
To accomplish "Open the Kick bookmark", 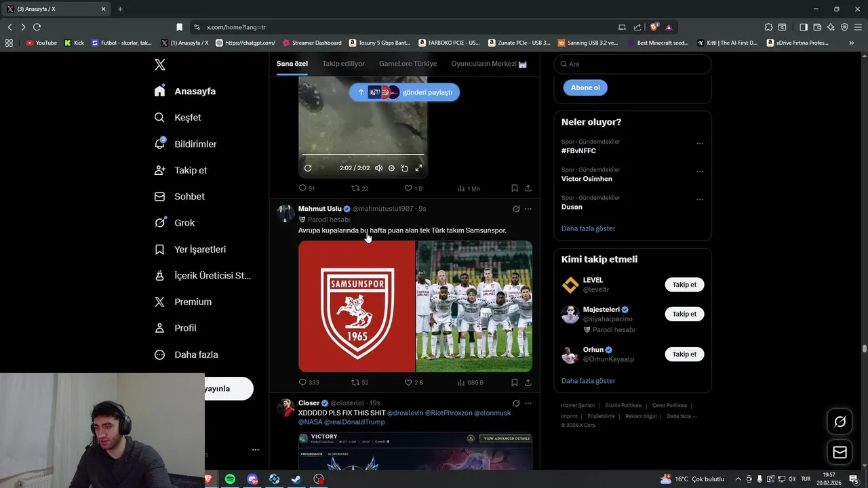I will [74, 43].
